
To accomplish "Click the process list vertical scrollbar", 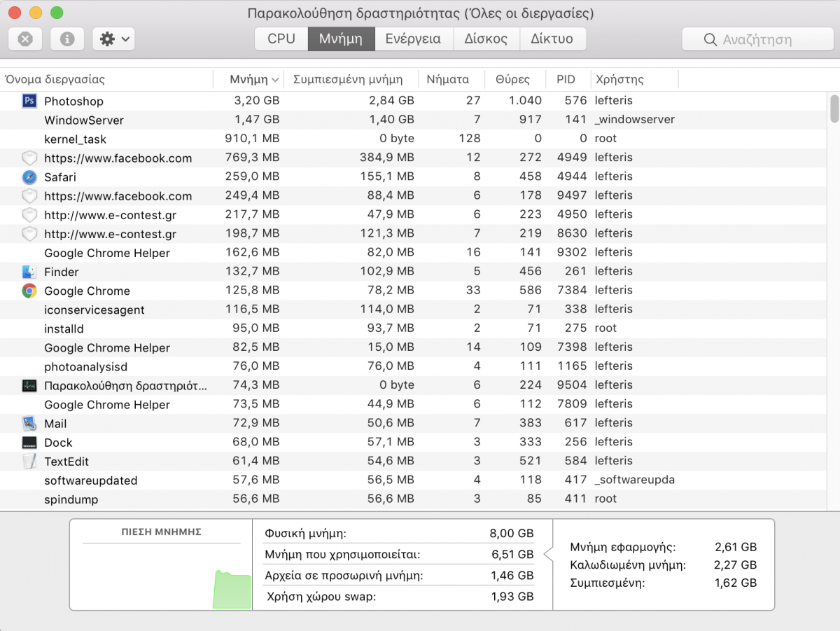I will pos(834,109).
